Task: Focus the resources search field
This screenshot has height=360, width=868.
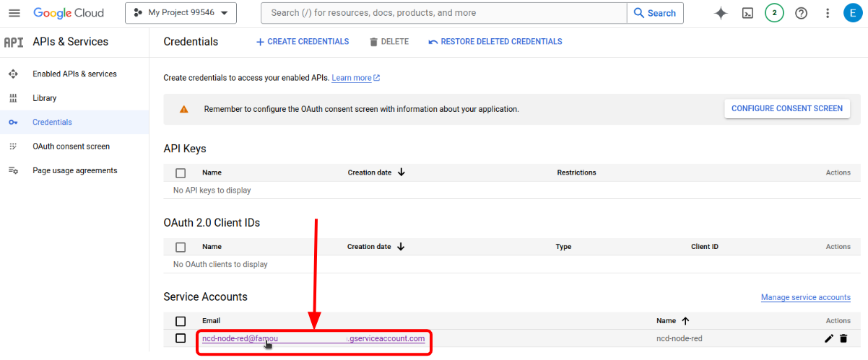Action: pos(444,13)
